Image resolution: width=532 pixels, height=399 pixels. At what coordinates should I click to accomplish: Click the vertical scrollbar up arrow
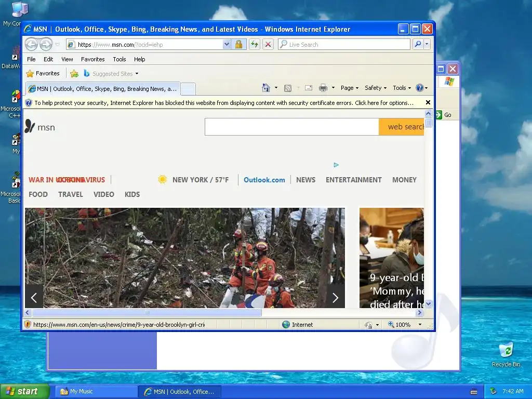(428, 114)
